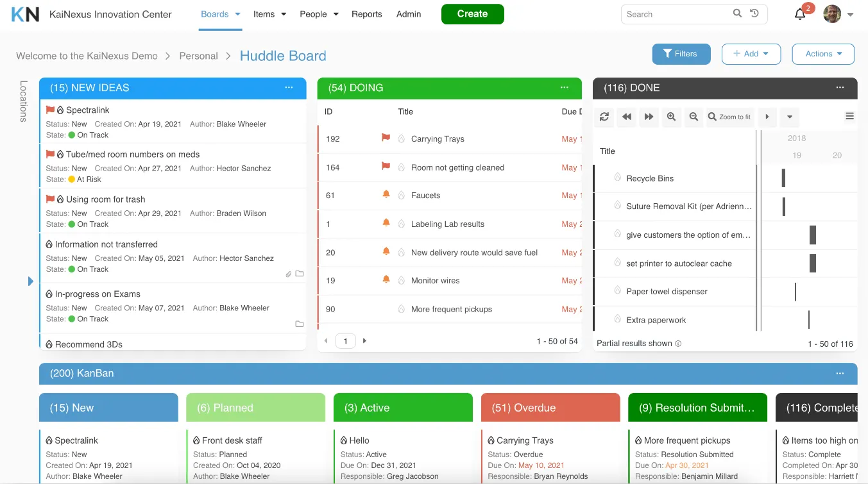Zoom out on the DONE timeline

(x=694, y=117)
